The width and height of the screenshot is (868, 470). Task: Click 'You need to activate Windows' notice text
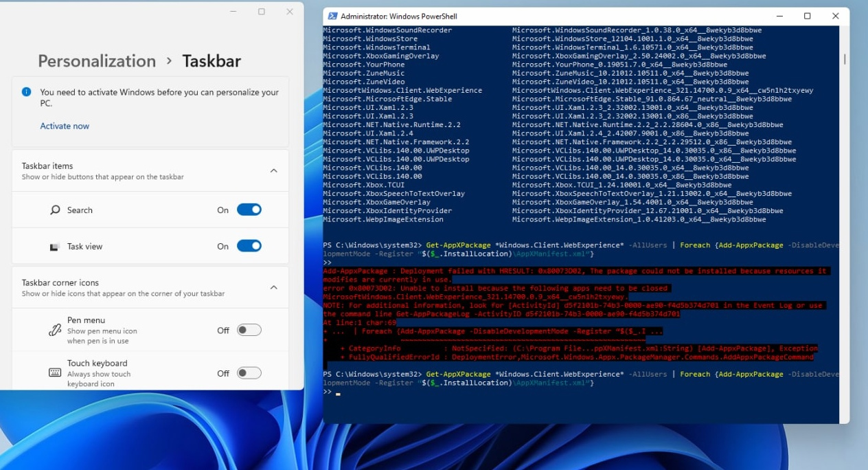click(159, 98)
